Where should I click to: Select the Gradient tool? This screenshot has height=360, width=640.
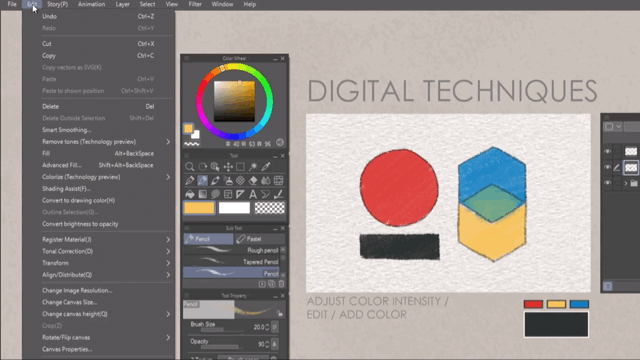(x=202, y=194)
